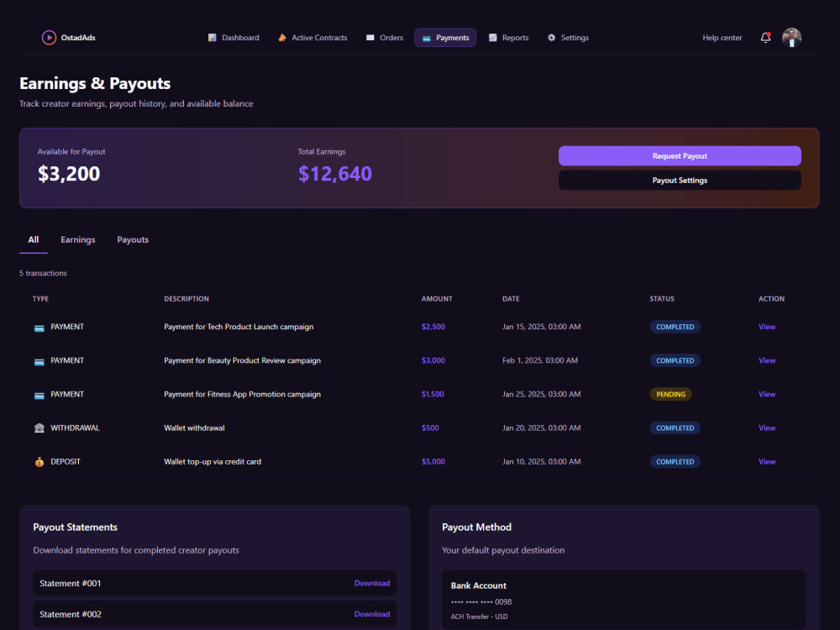Click the OstadAds play logo icon
840x630 pixels.
[49, 38]
